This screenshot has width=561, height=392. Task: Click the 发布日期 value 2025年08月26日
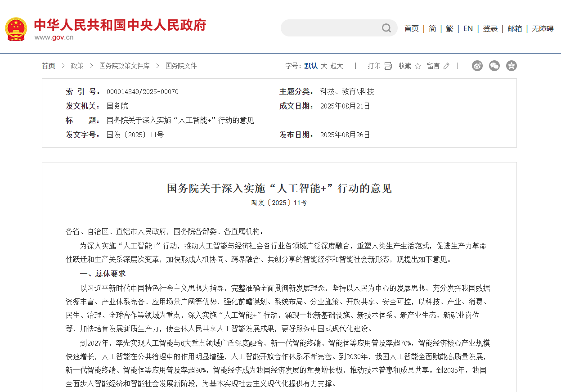tap(345, 135)
